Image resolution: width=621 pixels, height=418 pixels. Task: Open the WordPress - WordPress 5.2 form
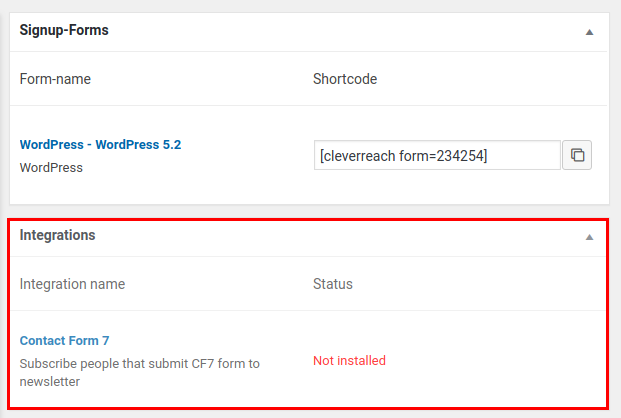click(100, 145)
